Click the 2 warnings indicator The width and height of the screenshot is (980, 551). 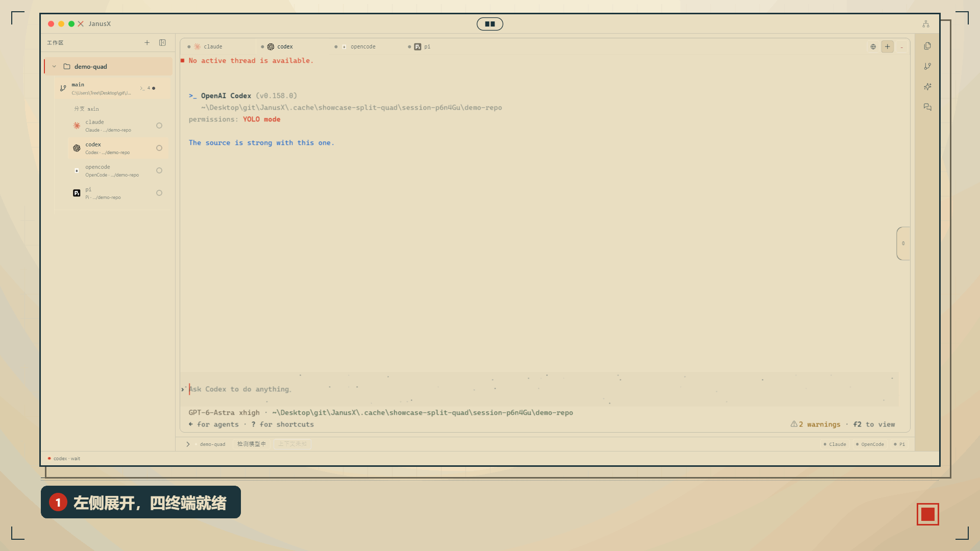click(x=815, y=424)
